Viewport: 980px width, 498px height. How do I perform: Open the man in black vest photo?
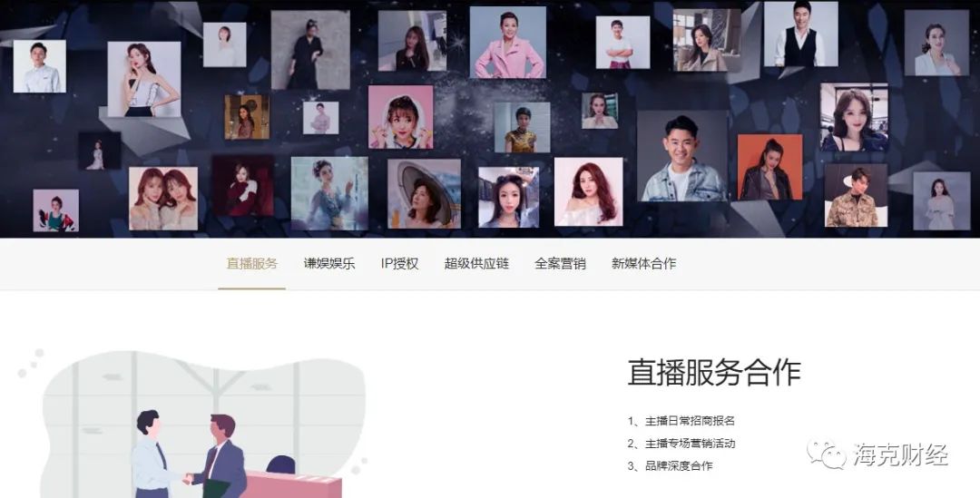point(800,34)
